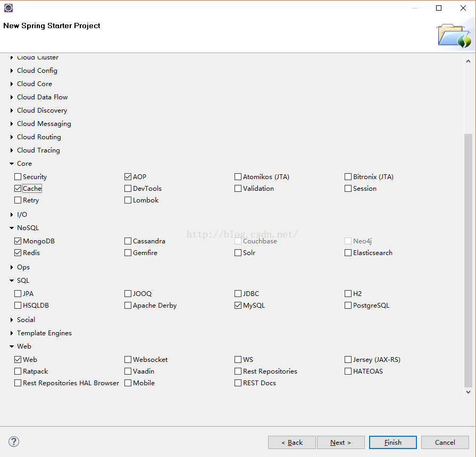This screenshot has width=476, height=457.
Task: Uncheck the Cache option
Action: click(18, 188)
